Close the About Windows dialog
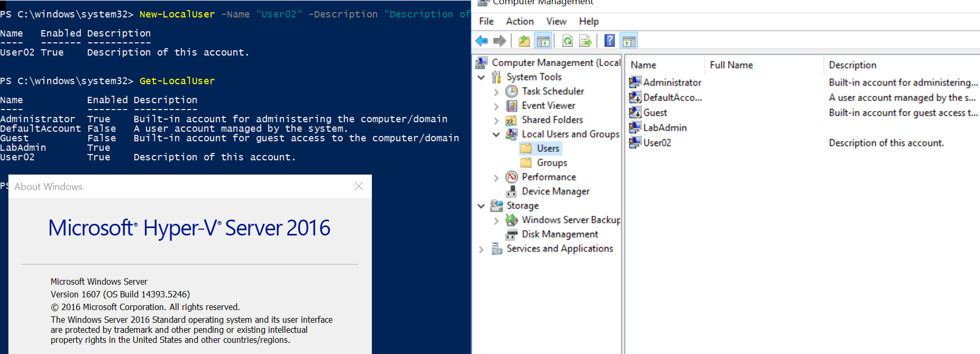Viewport: 980px width, 354px height. click(359, 186)
